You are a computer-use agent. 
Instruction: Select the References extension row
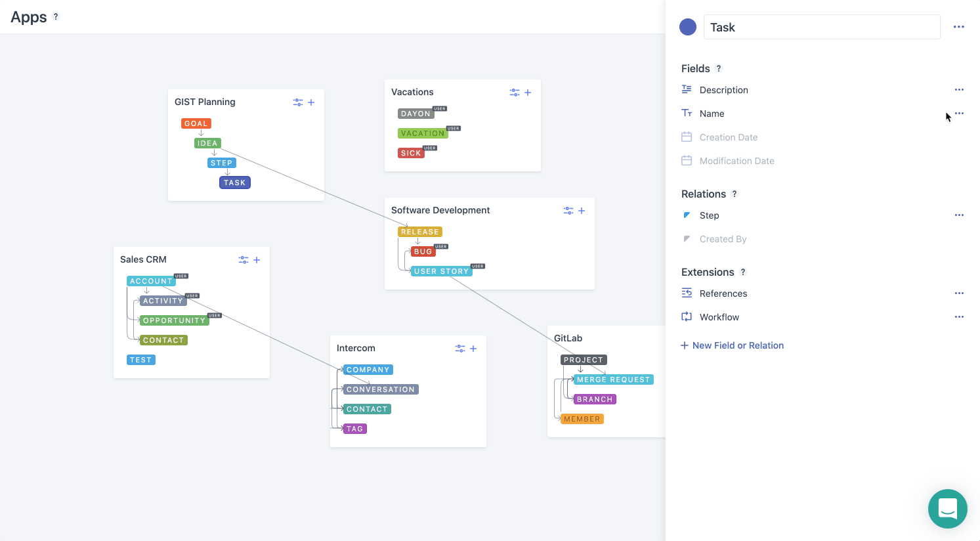point(723,293)
